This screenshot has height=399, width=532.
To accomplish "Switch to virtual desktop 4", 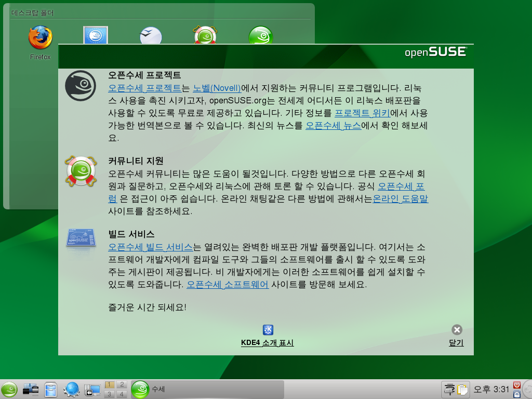I will [122, 394].
